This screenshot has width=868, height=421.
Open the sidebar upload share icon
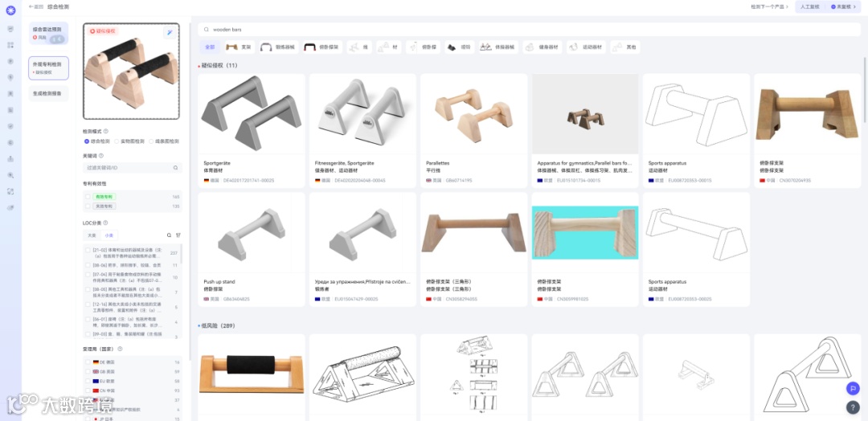[10, 159]
